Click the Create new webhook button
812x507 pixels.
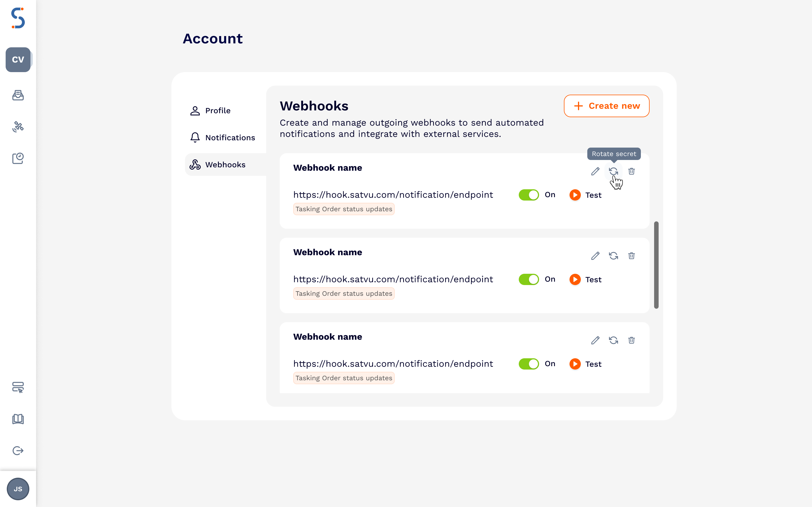click(606, 106)
